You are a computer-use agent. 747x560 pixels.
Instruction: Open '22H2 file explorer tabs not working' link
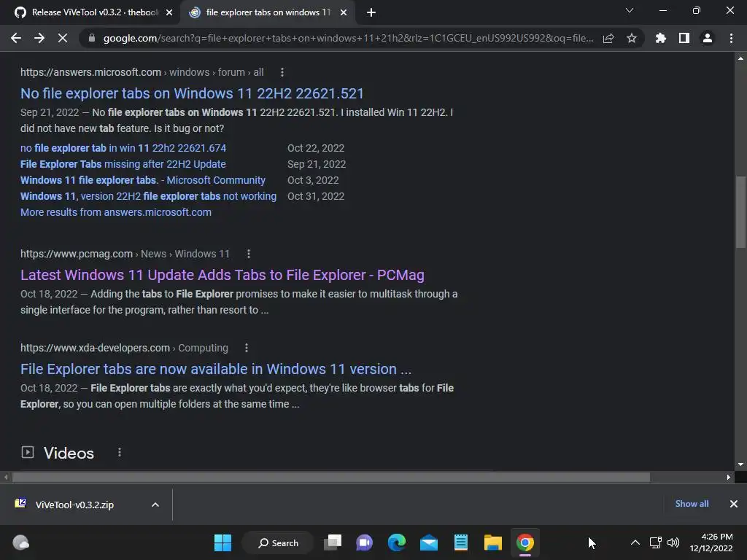(x=148, y=196)
